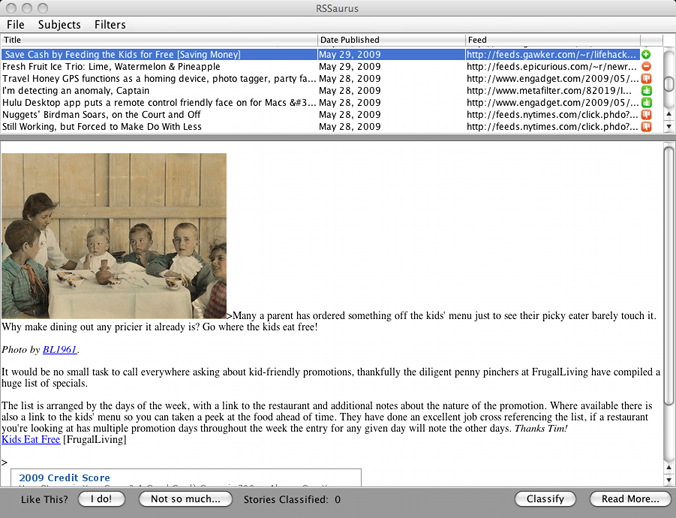Click thumbs-down icon on Still Working row

click(x=646, y=127)
